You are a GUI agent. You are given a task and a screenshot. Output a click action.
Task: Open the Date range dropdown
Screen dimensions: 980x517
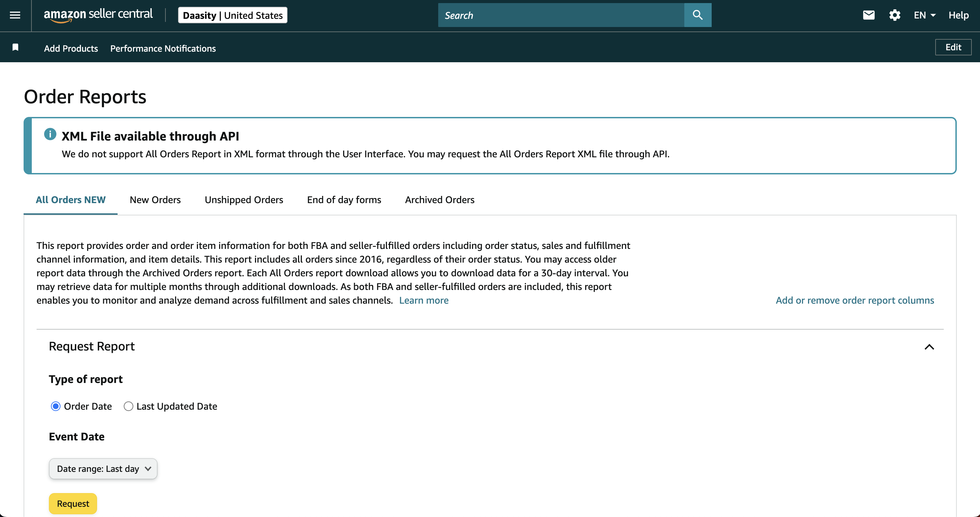[x=103, y=469]
